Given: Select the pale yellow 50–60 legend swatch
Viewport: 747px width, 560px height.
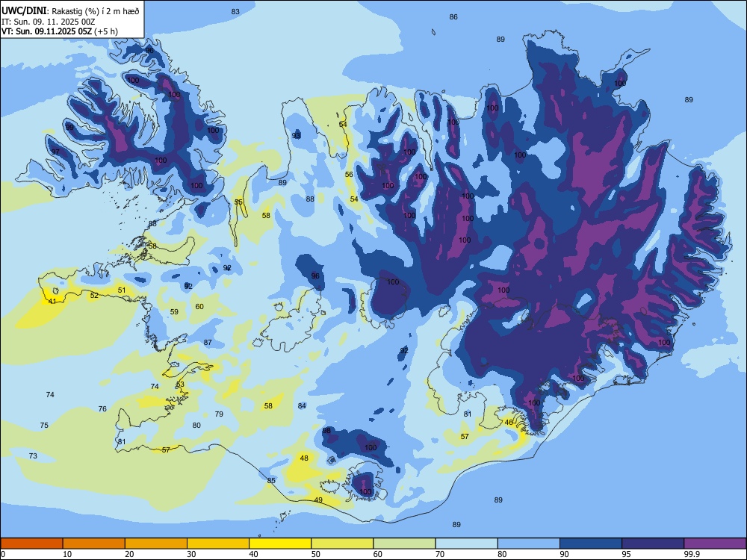Looking at the screenshot, I should [x=343, y=544].
